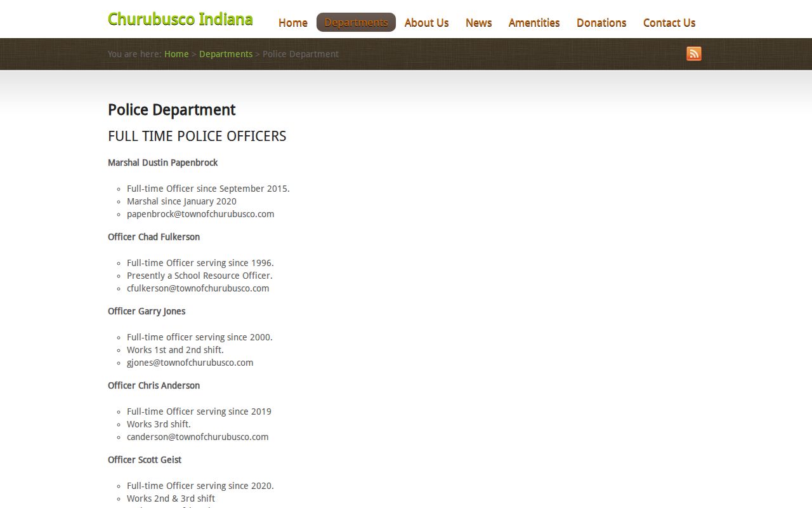The width and height of the screenshot is (812, 508).
Task: Go to the Home menu item
Action: click(x=293, y=22)
